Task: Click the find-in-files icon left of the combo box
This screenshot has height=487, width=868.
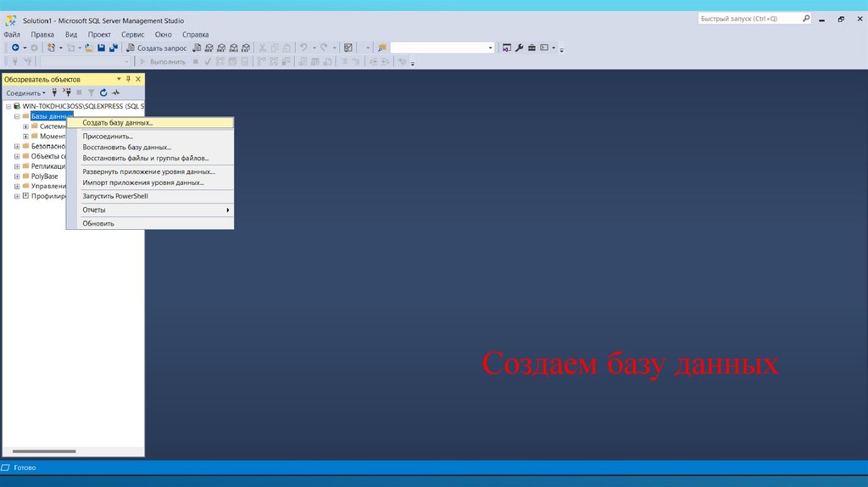Action: (x=382, y=48)
